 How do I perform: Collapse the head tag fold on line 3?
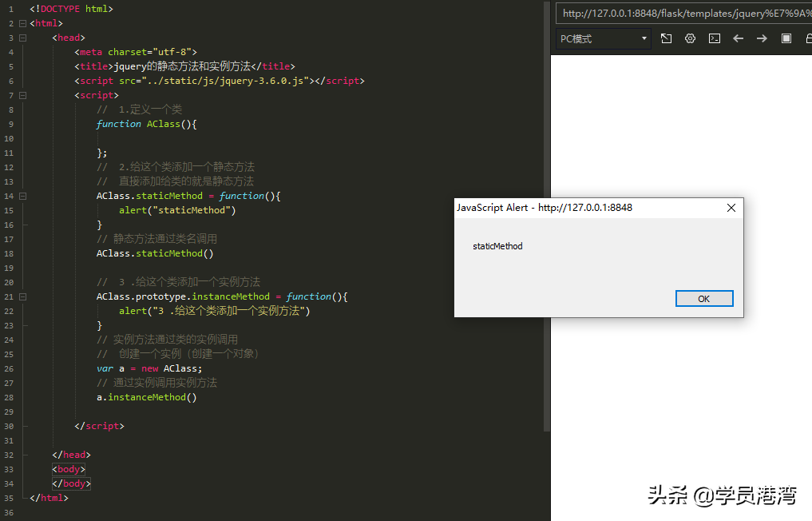tap(23, 38)
